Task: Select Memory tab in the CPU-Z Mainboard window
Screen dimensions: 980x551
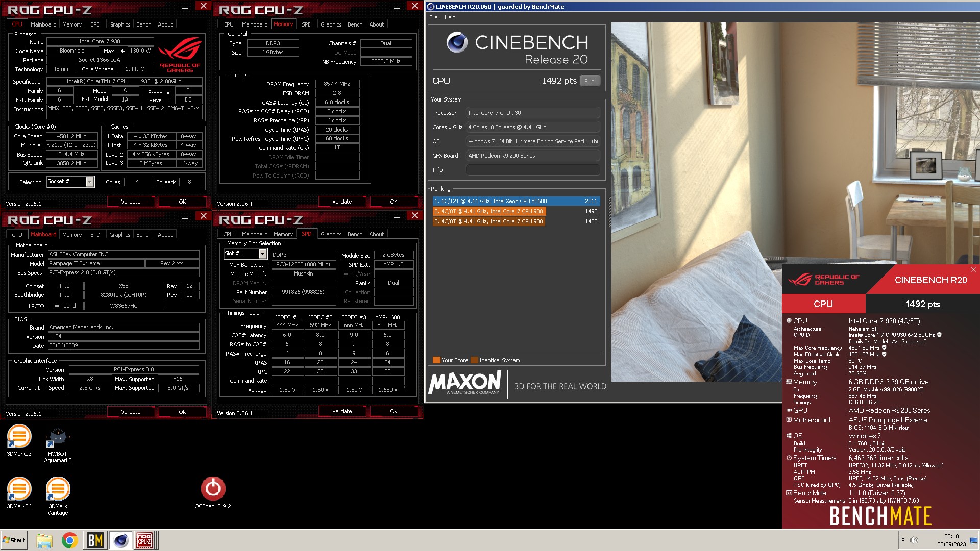Action: click(72, 235)
